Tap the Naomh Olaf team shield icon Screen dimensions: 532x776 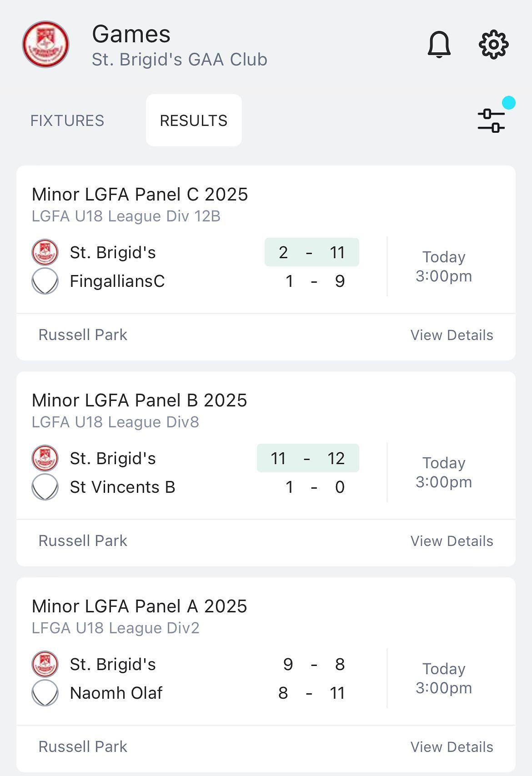point(45,693)
